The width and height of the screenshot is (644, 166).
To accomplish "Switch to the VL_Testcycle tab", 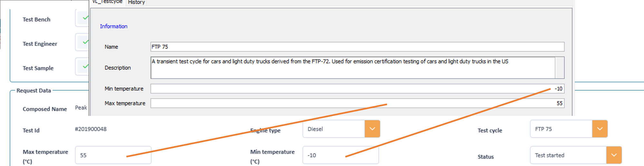I will click(107, 2).
